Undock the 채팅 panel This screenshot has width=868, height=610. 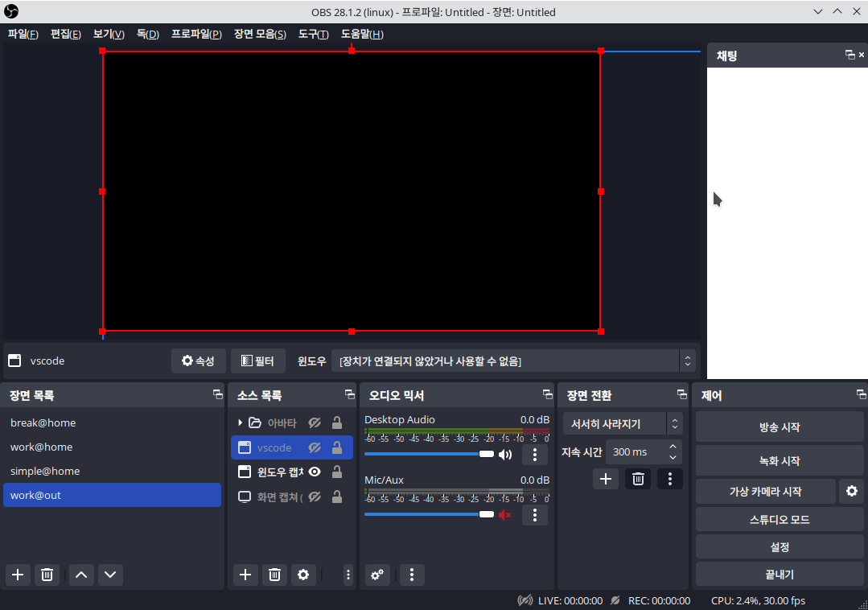click(x=849, y=55)
